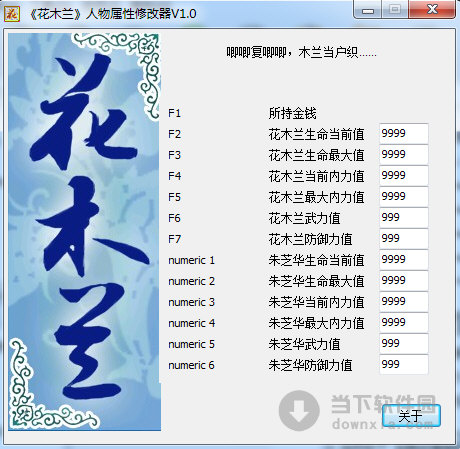
Task: Click the 花木兰 calligraphy banner image
Action: pos(84,232)
